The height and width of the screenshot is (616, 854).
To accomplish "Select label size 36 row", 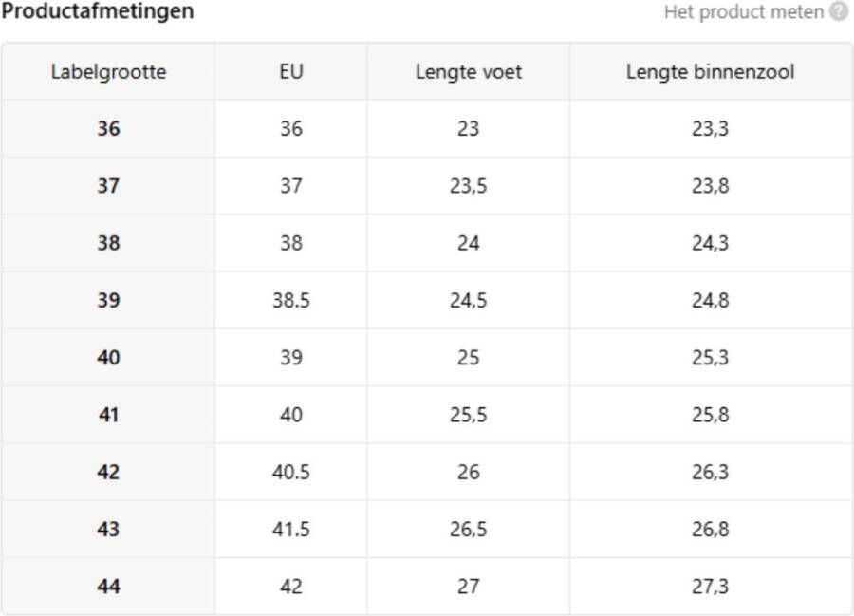I will click(427, 129).
